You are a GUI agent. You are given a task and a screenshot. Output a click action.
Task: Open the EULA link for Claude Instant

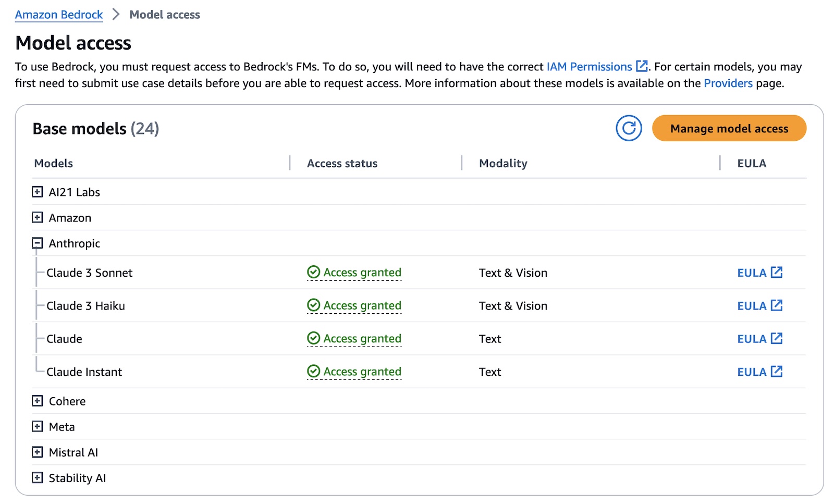[759, 372]
